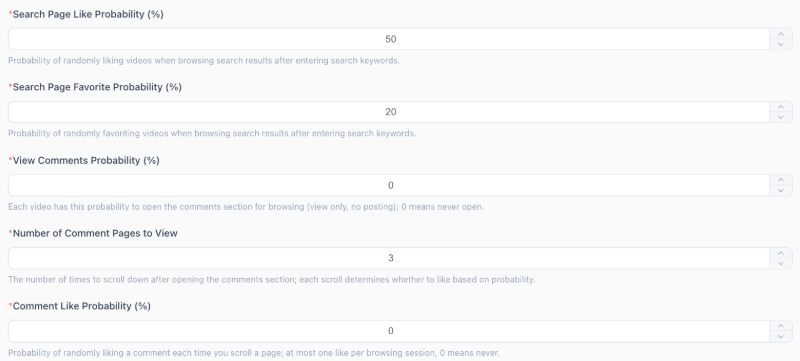Click the help text about number of scroll times

tap(271, 280)
